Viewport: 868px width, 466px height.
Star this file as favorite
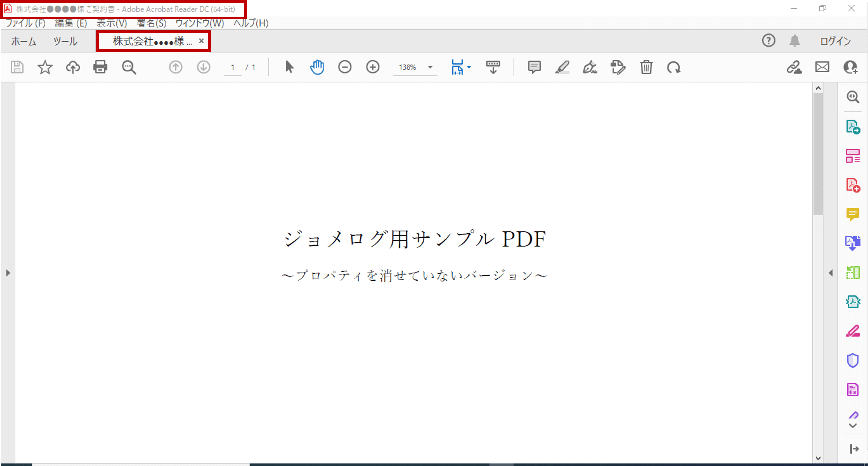[45, 67]
